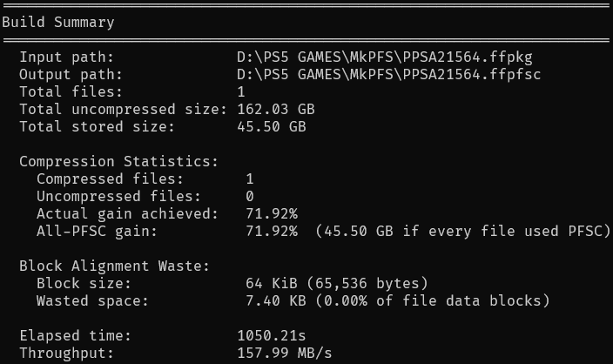Click the Compressed files label

(x=110, y=179)
